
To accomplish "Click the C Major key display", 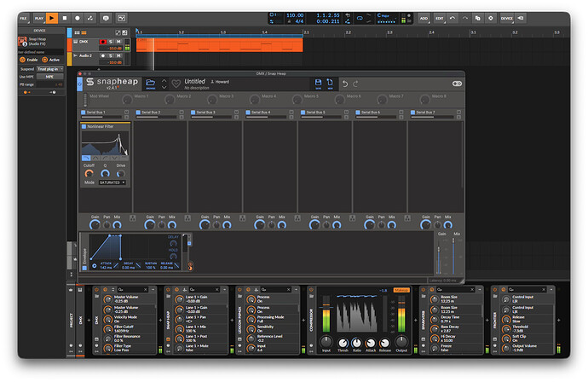I will [x=383, y=15].
